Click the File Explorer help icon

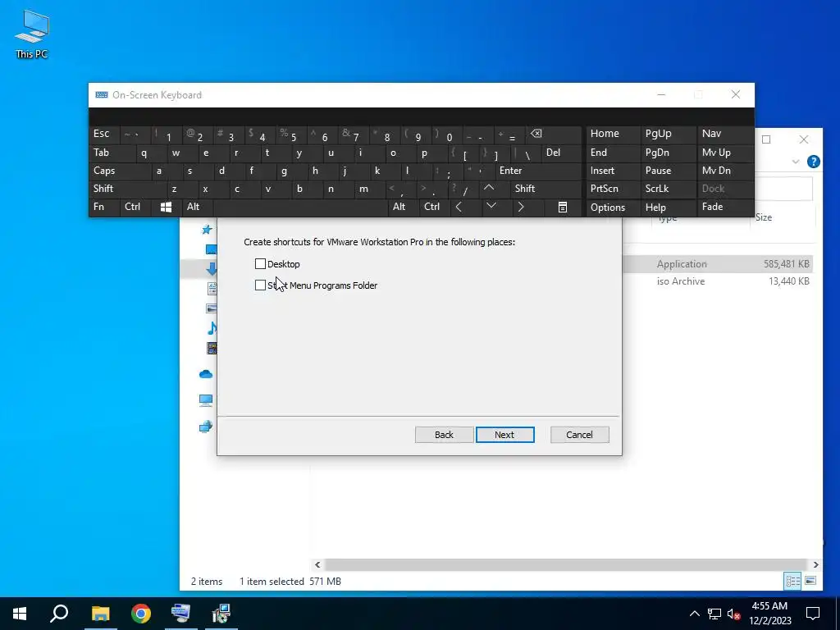click(813, 162)
